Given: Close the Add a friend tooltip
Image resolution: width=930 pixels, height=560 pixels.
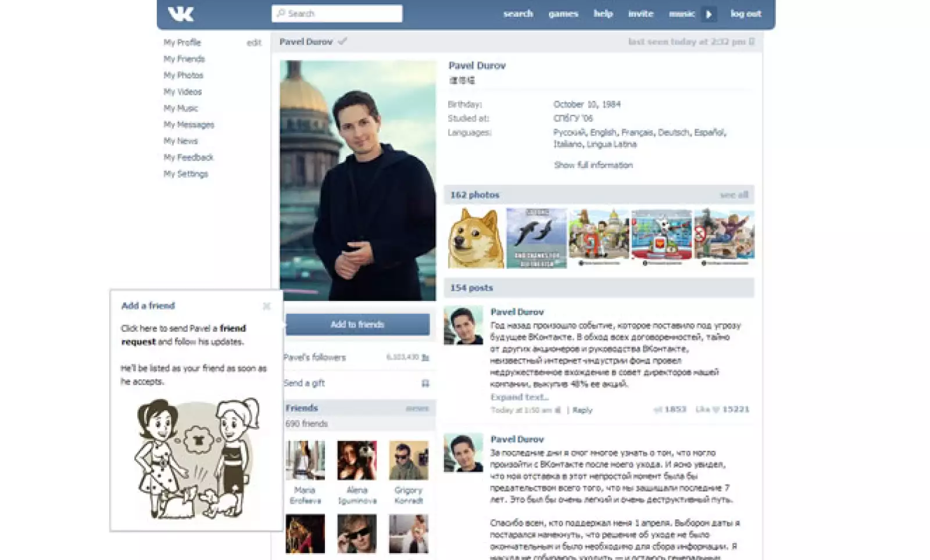Looking at the screenshot, I should (x=267, y=306).
